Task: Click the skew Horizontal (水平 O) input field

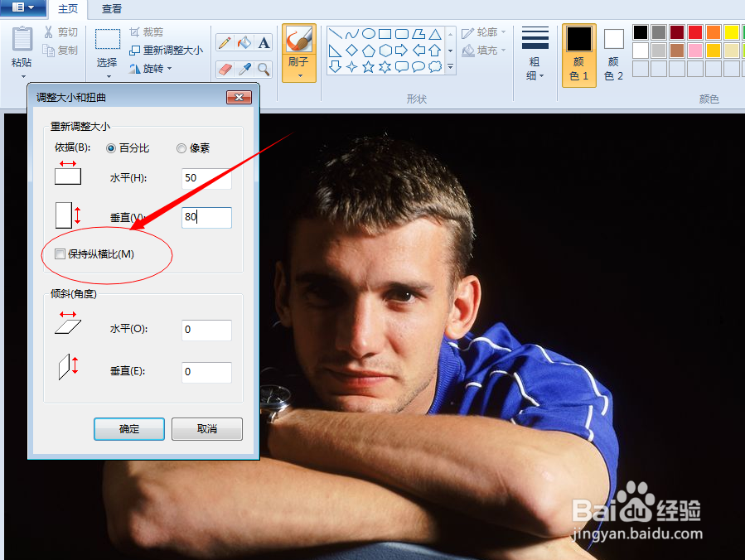Action: coord(206,330)
